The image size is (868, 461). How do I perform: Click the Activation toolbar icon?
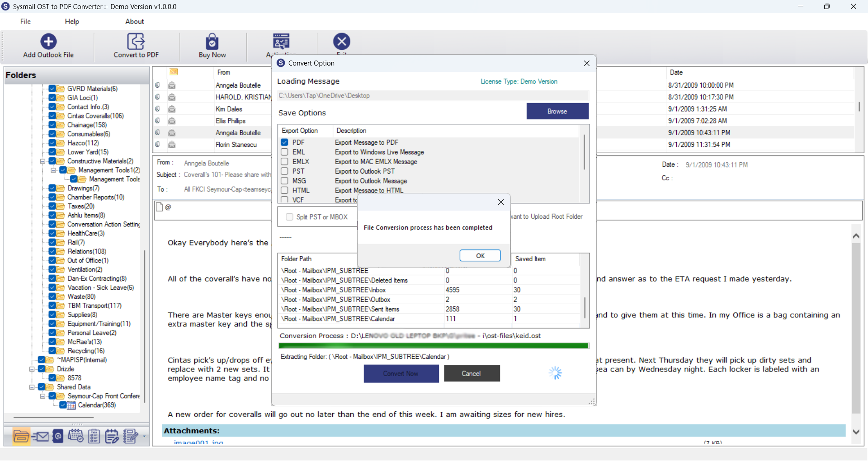pyautogui.click(x=281, y=41)
